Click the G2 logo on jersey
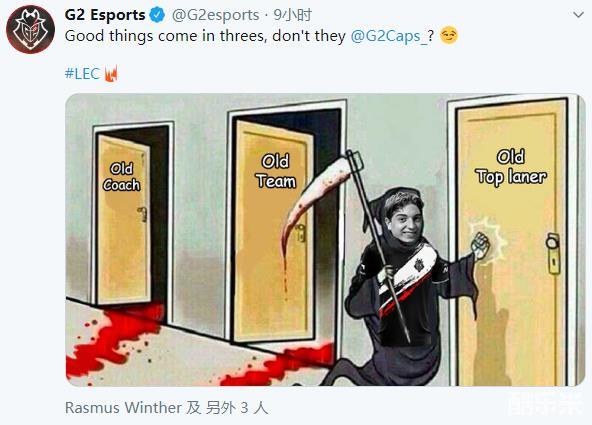The height and width of the screenshot is (425, 592). pyautogui.click(x=419, y=264)
